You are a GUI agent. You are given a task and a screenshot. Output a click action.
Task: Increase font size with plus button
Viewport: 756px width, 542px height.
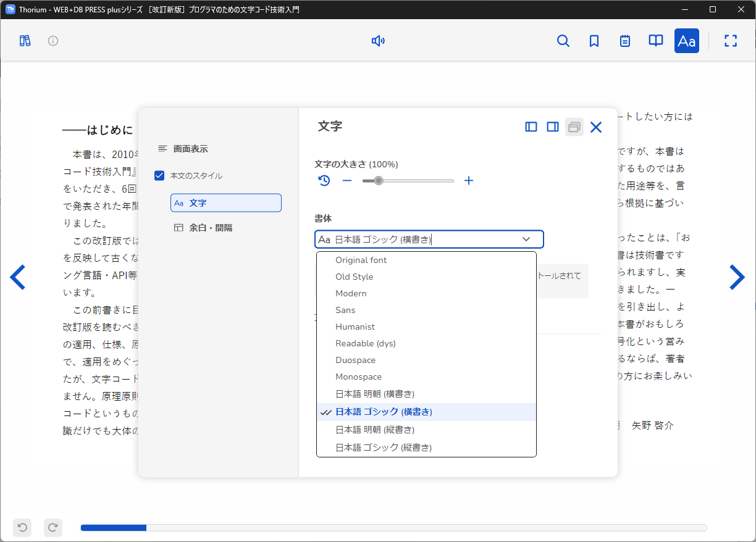[469, 181]
